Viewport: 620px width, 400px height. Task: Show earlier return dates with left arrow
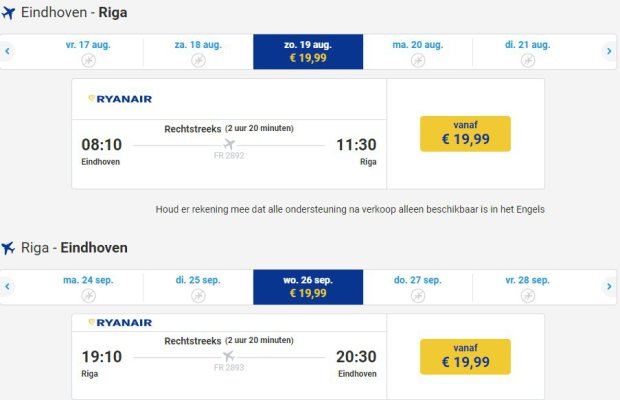click(8, 286)
